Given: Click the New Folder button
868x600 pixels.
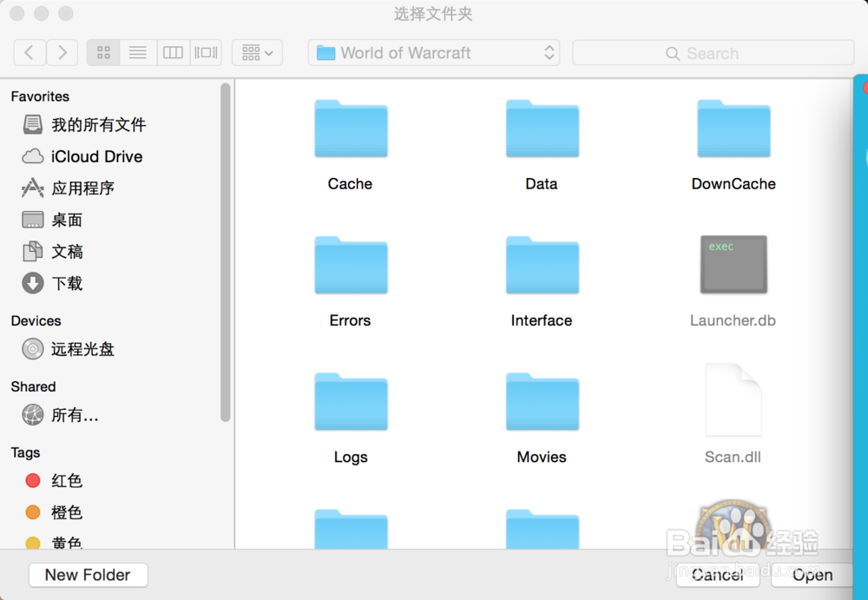Looking at the screenshot, I should pos(88,575).
